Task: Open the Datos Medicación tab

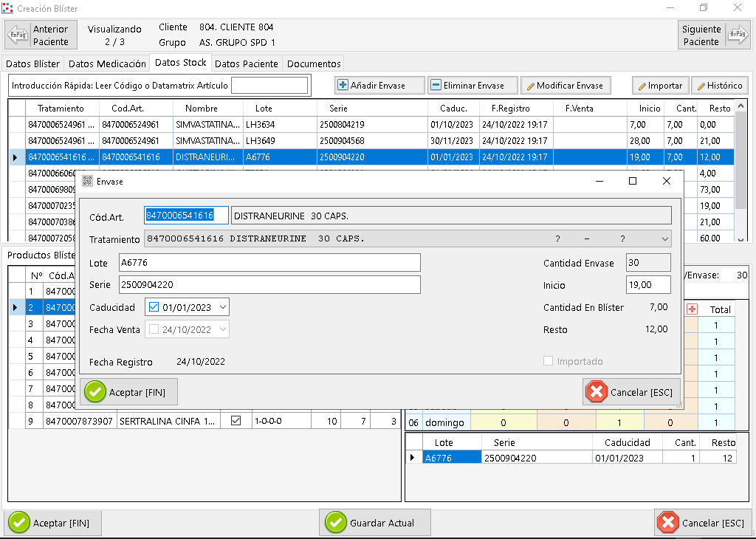Action: pyautogui.click(x=107, y=63)
